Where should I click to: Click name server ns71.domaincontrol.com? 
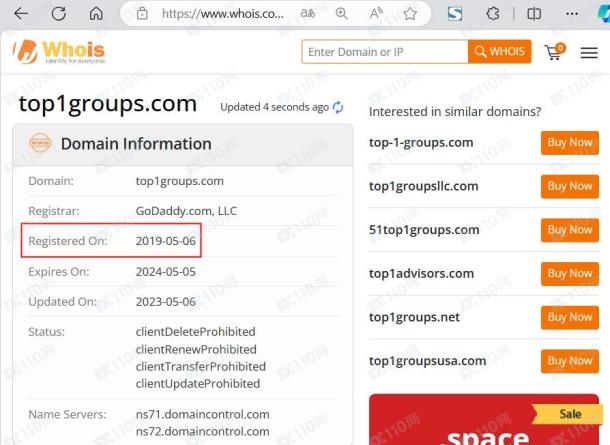pyautogui.click(x=202, y=414)
